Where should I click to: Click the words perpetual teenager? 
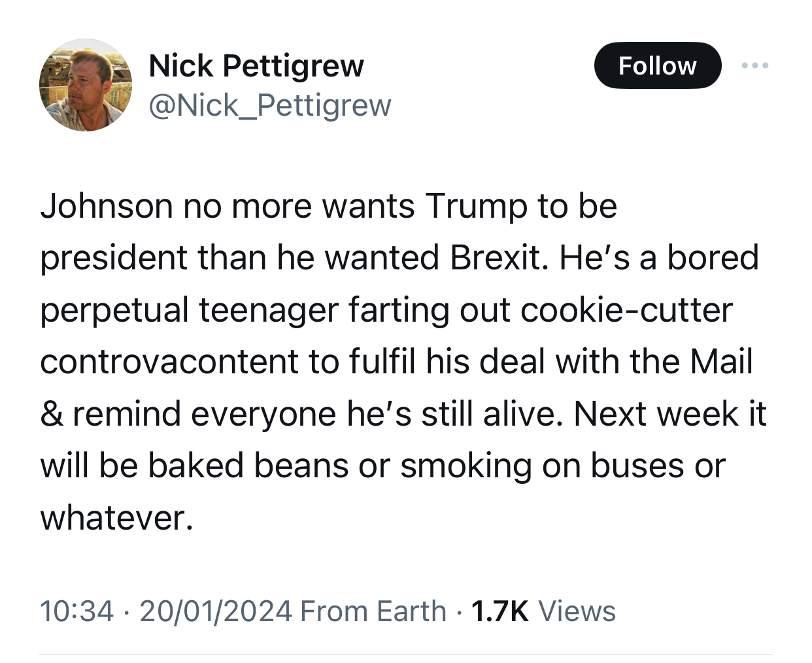tap(189, 310)
